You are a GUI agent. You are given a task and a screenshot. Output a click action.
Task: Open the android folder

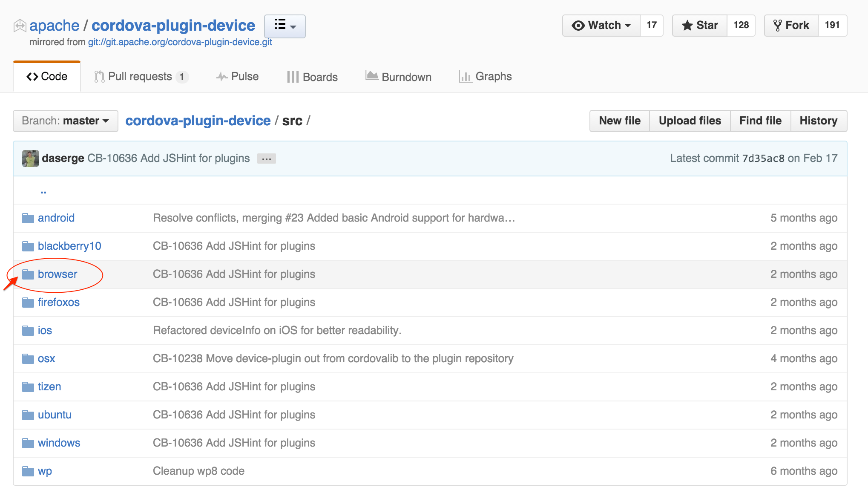pyautogui.click(x=56, y=218)
